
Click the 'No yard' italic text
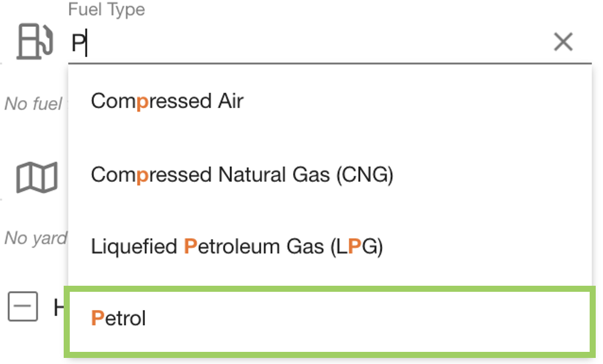point(35,238)
